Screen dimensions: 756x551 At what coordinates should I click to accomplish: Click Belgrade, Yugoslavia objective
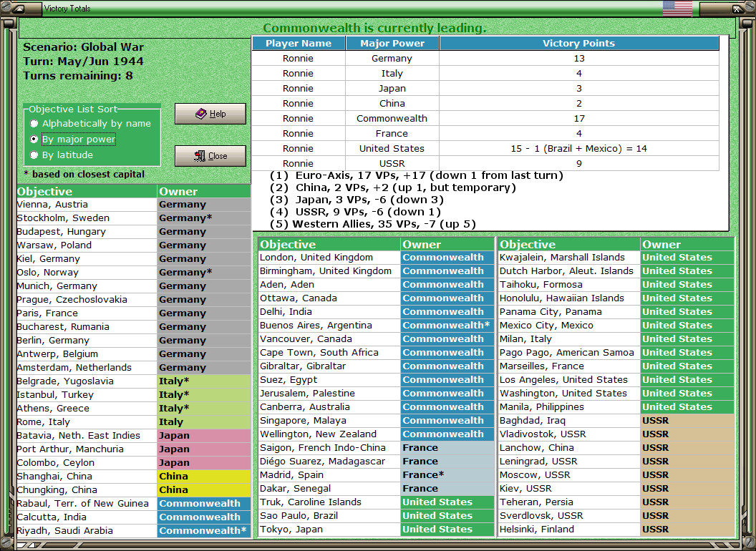pos(87,381)
